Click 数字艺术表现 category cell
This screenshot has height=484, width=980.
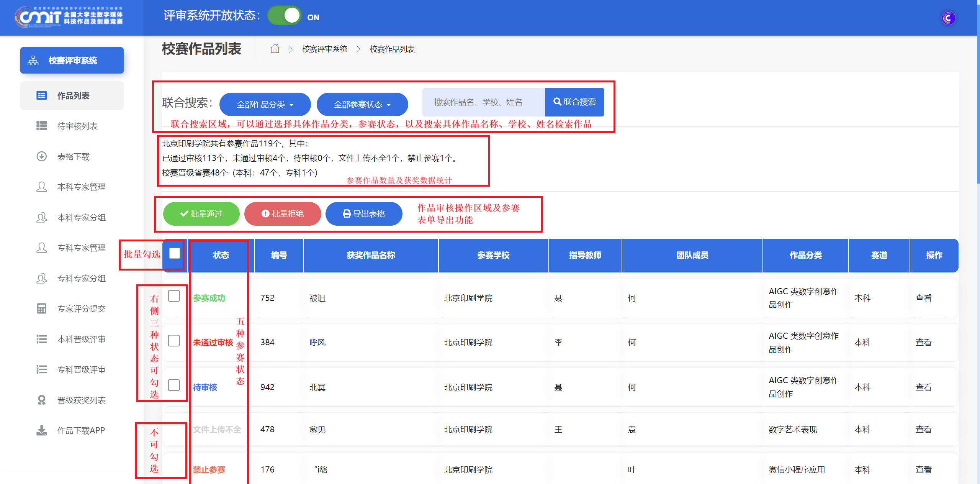click(793, 429)
